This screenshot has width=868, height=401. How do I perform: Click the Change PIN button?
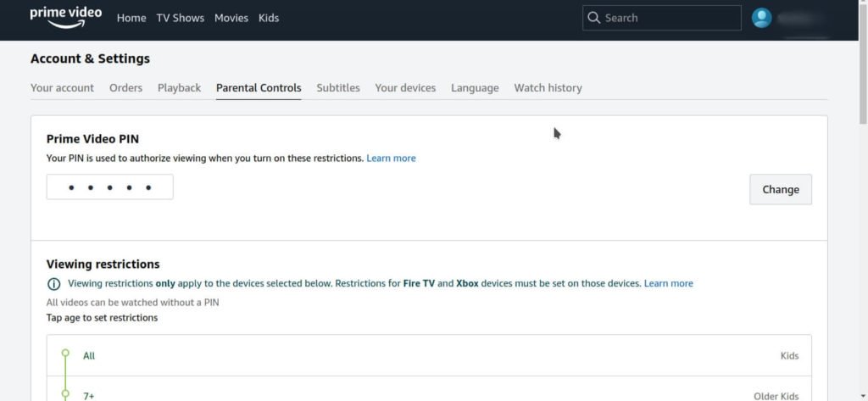click(781, 189)
